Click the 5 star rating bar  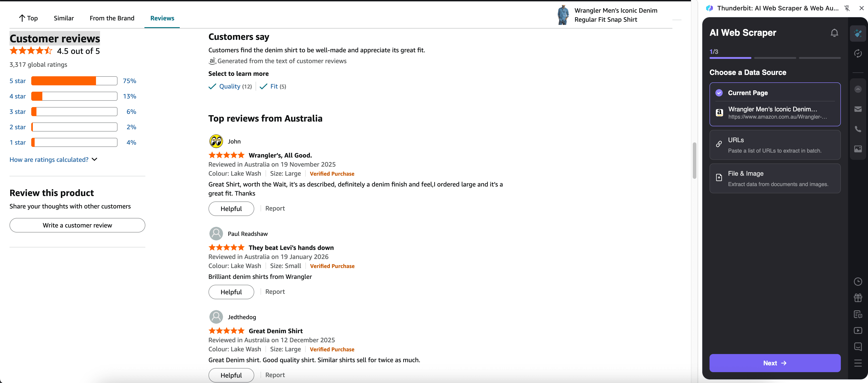[x=74, y=81]
